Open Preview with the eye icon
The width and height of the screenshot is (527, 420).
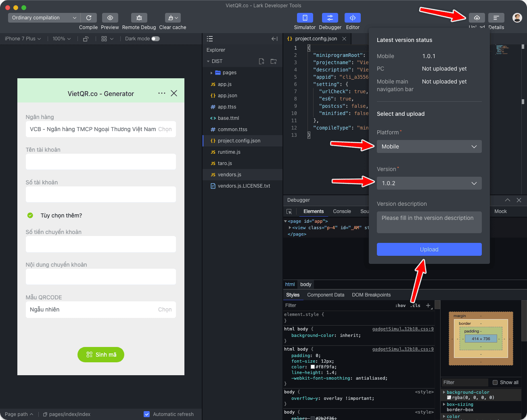tap(110, 18)
